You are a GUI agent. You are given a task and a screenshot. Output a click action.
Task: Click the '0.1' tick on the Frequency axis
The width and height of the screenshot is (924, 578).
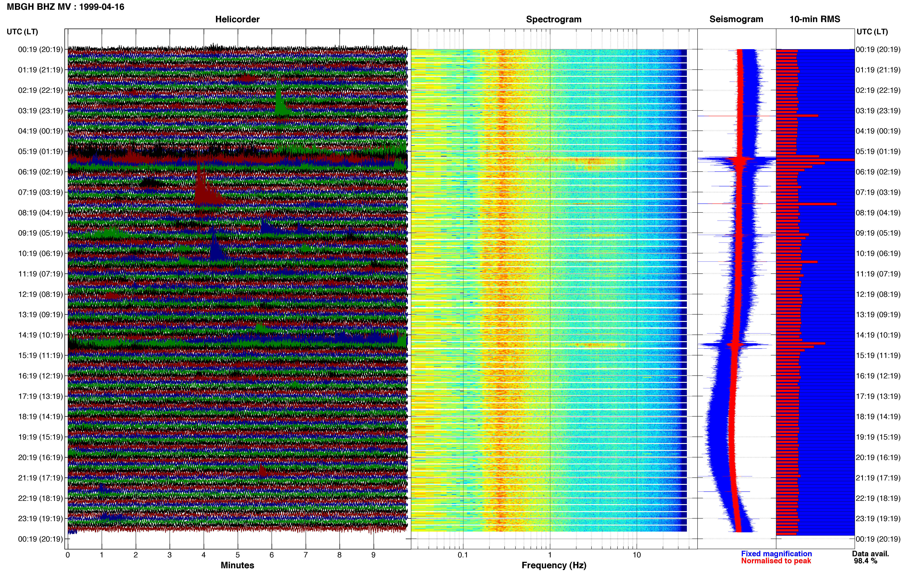(463, 555)
